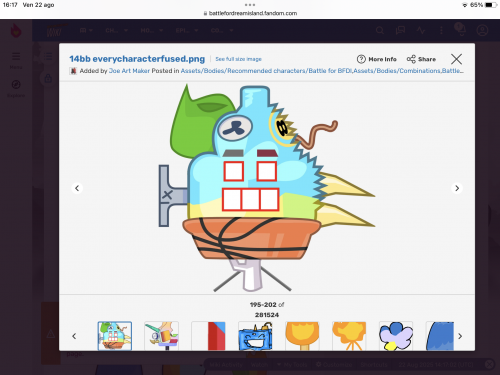The image size is (500, 375).
Task: Select the orange explosion thumbnail
Action: coord(349,336)
